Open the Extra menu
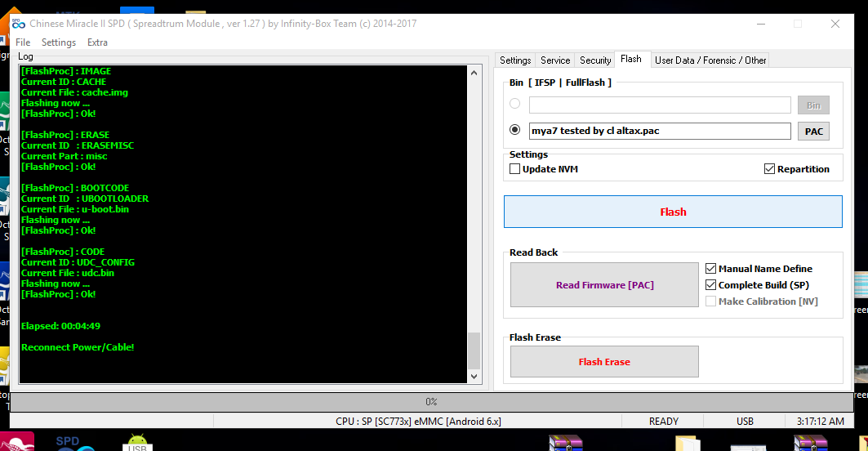This screenshot has height=451, width=868. tap(97, 42)
